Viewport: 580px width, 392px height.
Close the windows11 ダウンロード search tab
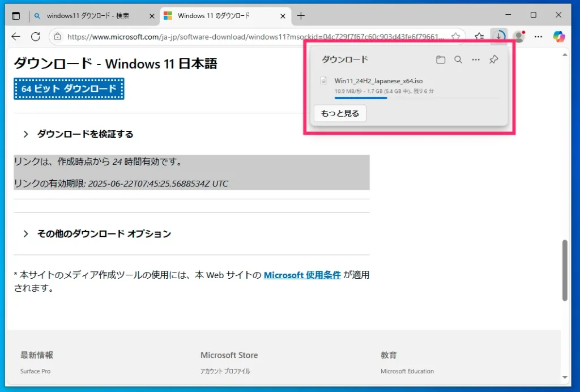click(152, 16)
